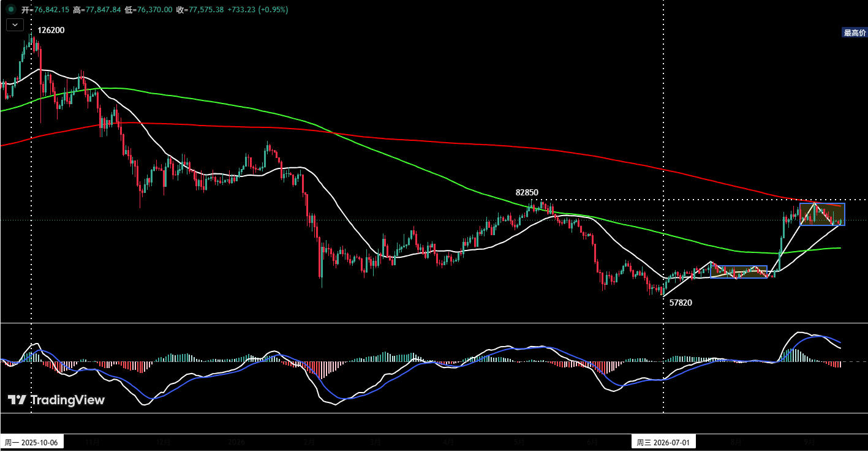868x452 pixels.
Task: Click the 周三 2026-07-01 date label
Action: (x=663, y=442)
